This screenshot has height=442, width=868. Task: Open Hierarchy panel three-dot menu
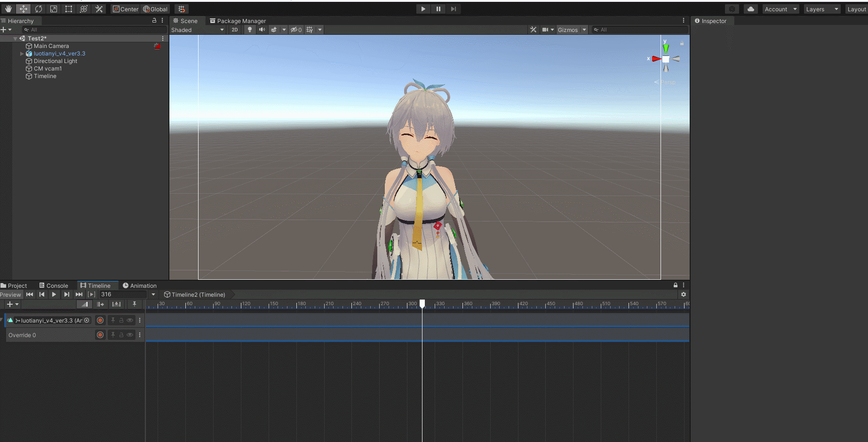coord(162,21)
